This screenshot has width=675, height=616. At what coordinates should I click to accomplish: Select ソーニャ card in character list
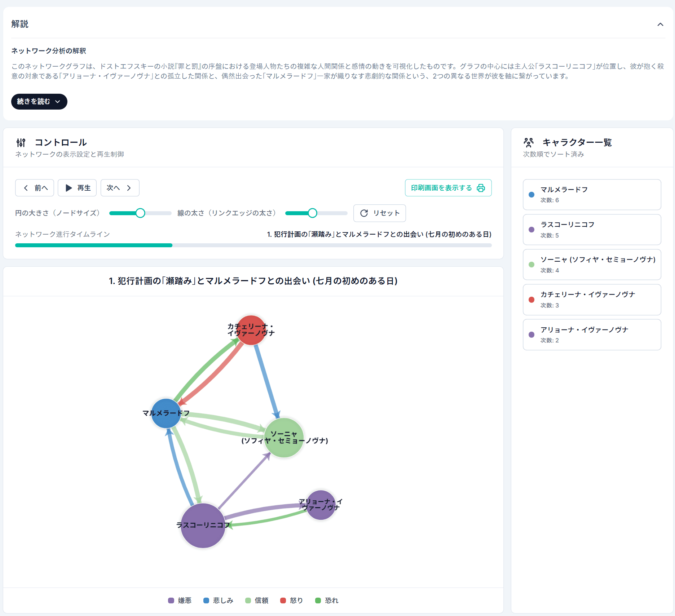pos(592,265)
